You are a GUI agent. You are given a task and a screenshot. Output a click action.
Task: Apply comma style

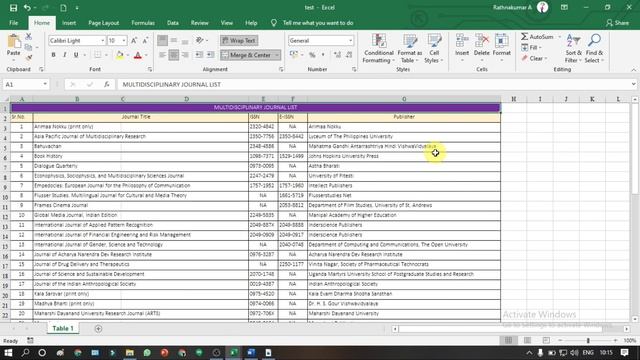coord(323,55)
